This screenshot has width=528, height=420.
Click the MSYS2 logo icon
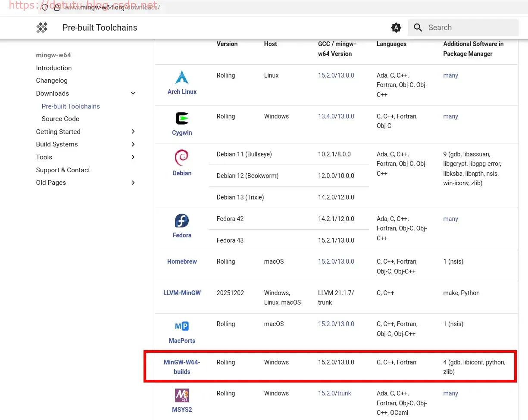pyautogui.click(x=182, y=395)
